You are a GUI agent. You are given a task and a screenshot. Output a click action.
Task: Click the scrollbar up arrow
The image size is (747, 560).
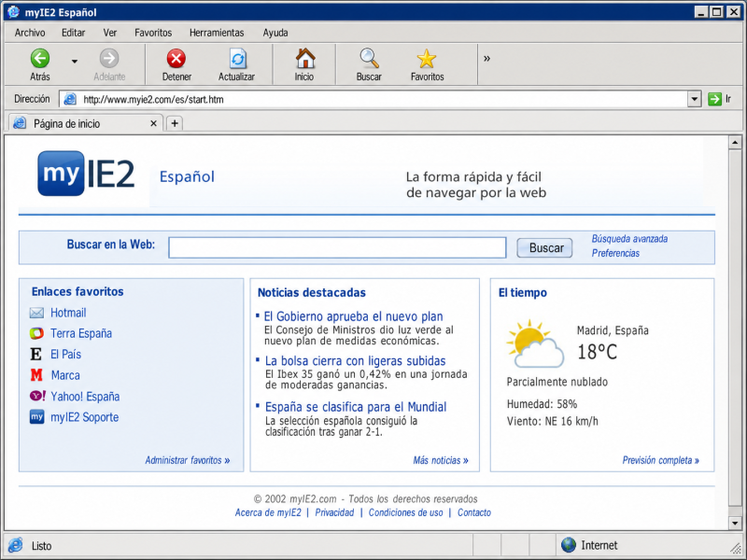point(735,143)
